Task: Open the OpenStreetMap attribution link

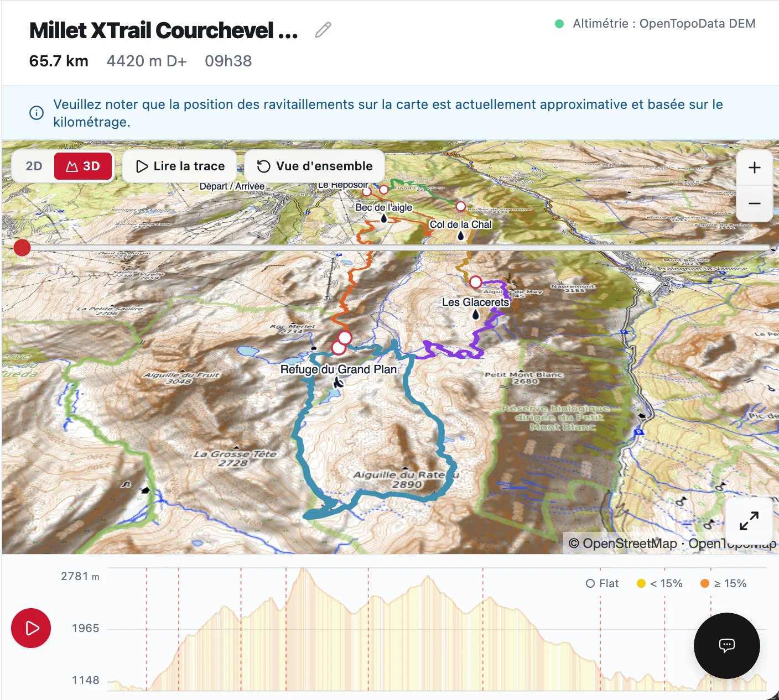Action: (x=630, y=544)
